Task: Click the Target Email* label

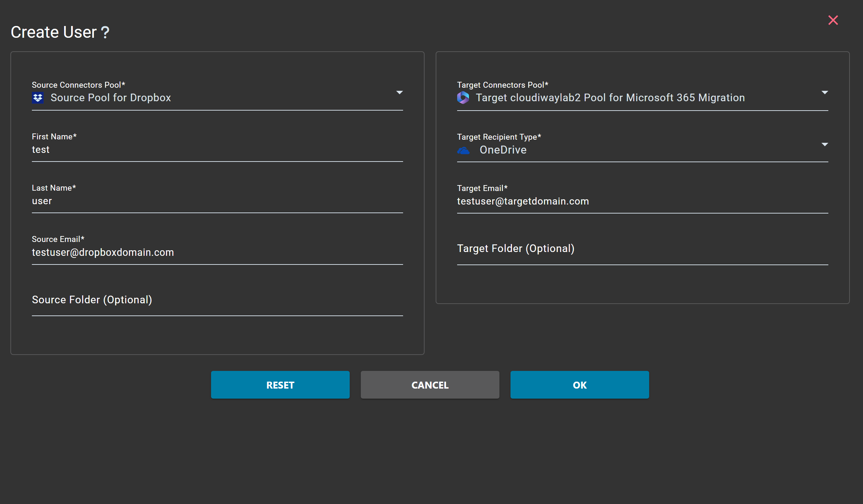Action: coord(482,188)
